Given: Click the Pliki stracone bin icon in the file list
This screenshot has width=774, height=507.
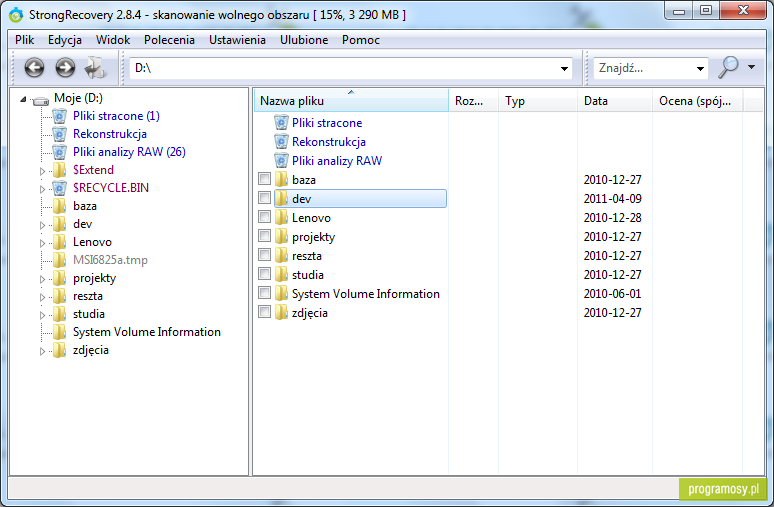Looking at the screenshot, I should click(x=281, y=122).
